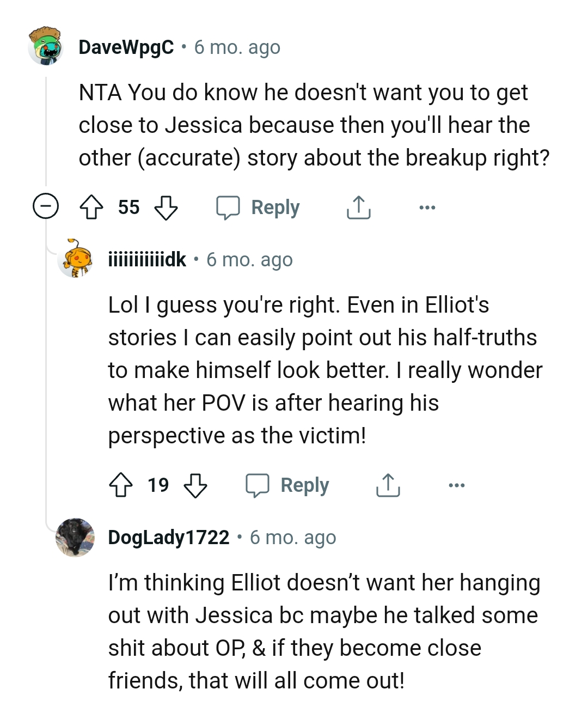Open DogLady1722's profile link
588x707 pixels.
pyautogui.click(x=168, y=537)
